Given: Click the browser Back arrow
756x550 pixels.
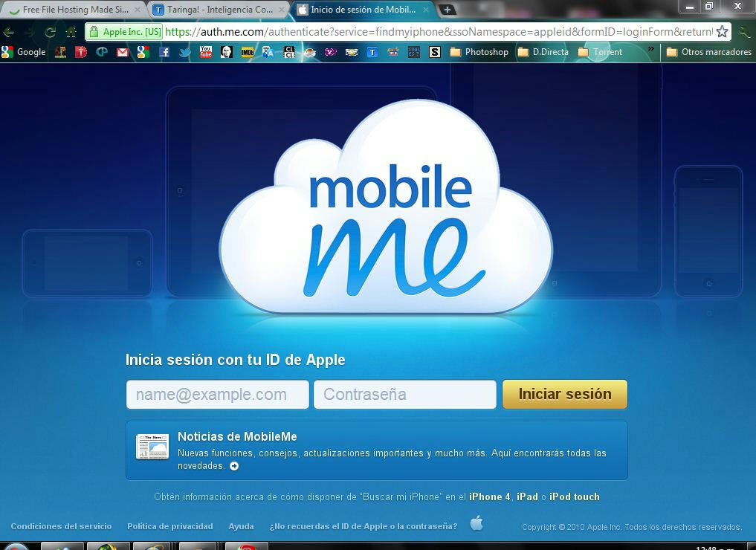Looking at the screenshot, I should [9, 32].
